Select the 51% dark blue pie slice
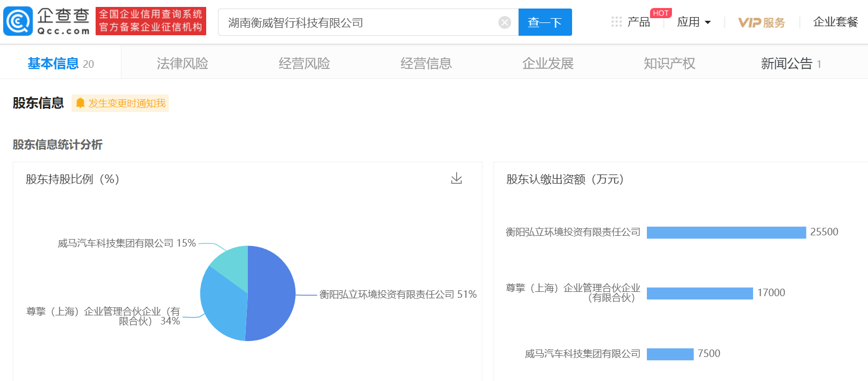 coord(272,293)
